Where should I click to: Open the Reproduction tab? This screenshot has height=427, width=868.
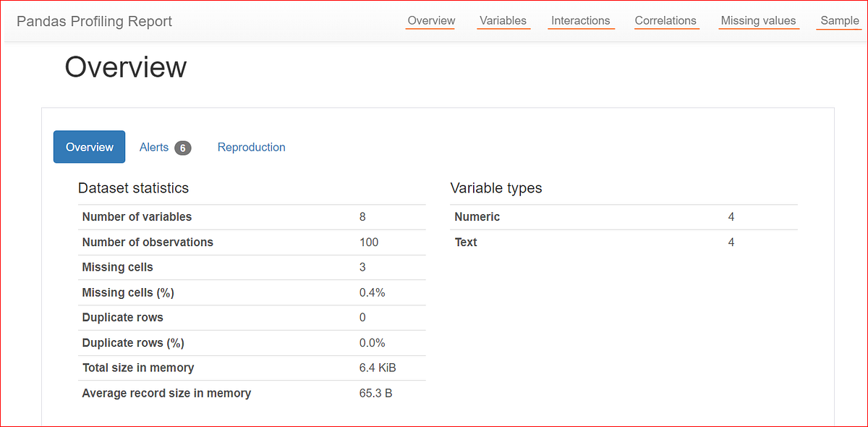[x=251, y=147]
